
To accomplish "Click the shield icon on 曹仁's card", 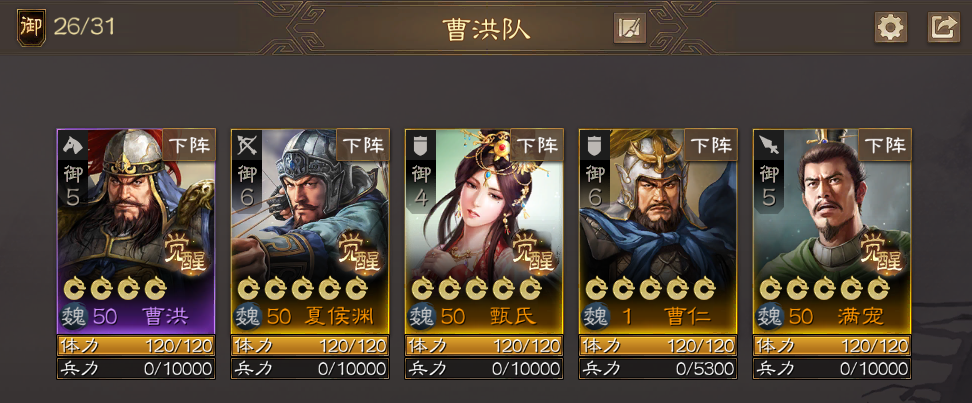I will pyautogui.click(x=595, y=145).
